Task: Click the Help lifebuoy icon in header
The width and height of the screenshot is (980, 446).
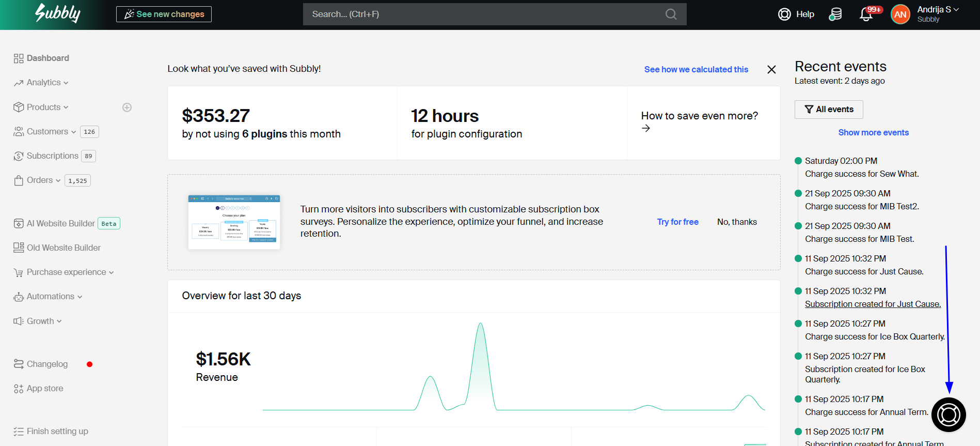Action: pos(784,14)
